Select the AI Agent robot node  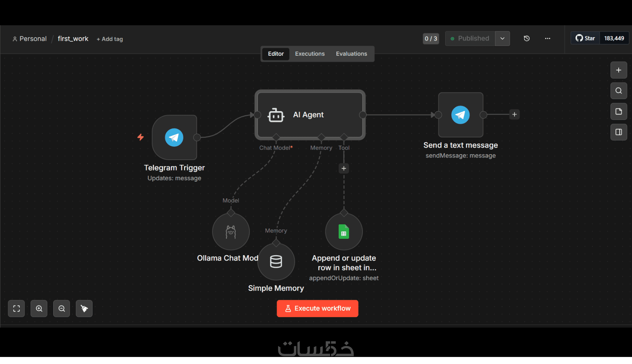pos(310,115)
